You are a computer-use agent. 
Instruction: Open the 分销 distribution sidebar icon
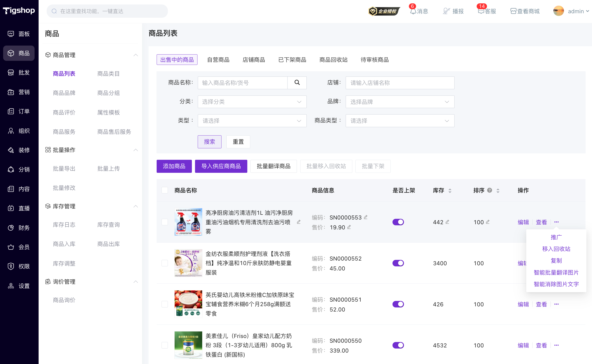(x=11, y=169)
